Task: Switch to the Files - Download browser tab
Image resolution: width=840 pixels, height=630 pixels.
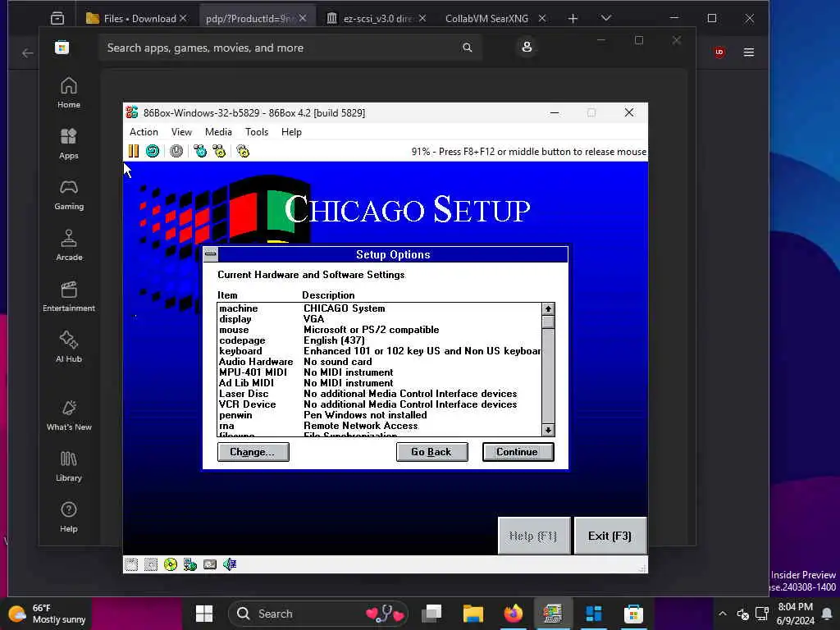Action: [x=137, y=18]
